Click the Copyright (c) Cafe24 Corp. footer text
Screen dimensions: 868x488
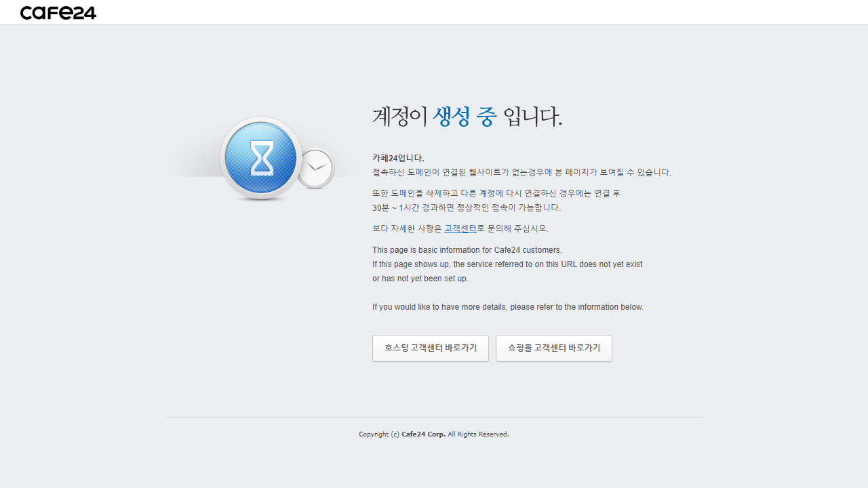pyautogui.click(x=434, y=434)
